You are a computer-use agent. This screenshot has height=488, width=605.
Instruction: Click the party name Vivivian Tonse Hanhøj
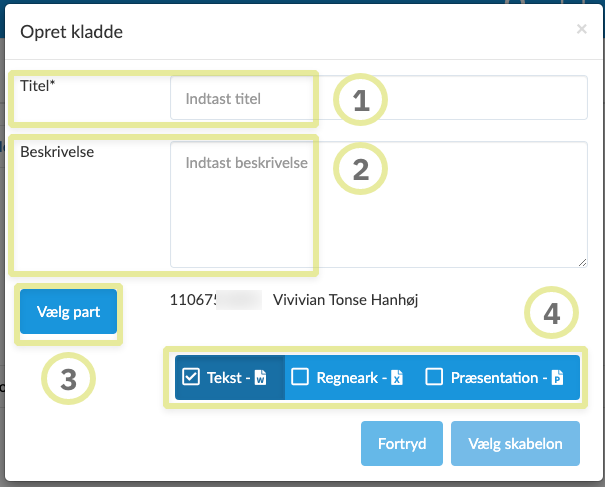click(345, 299)
